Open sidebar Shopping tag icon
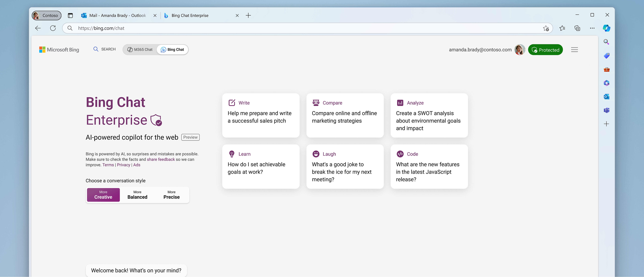644x277 pixels. click(x=606, y=55)
